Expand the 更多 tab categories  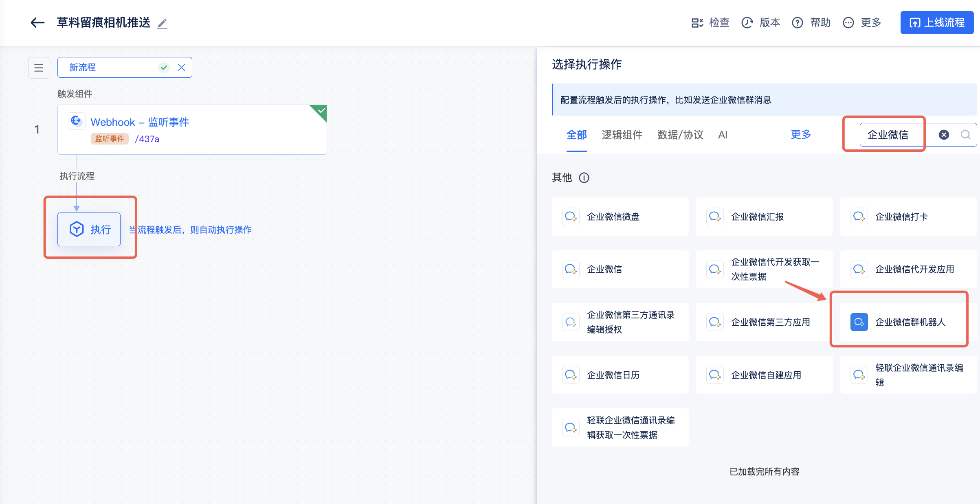tap(801, 135)
